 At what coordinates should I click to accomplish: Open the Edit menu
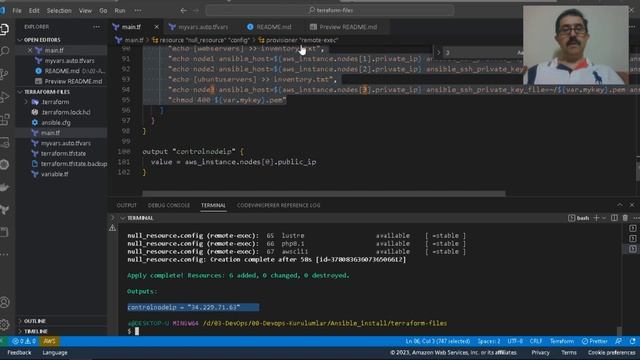point(34,11)
